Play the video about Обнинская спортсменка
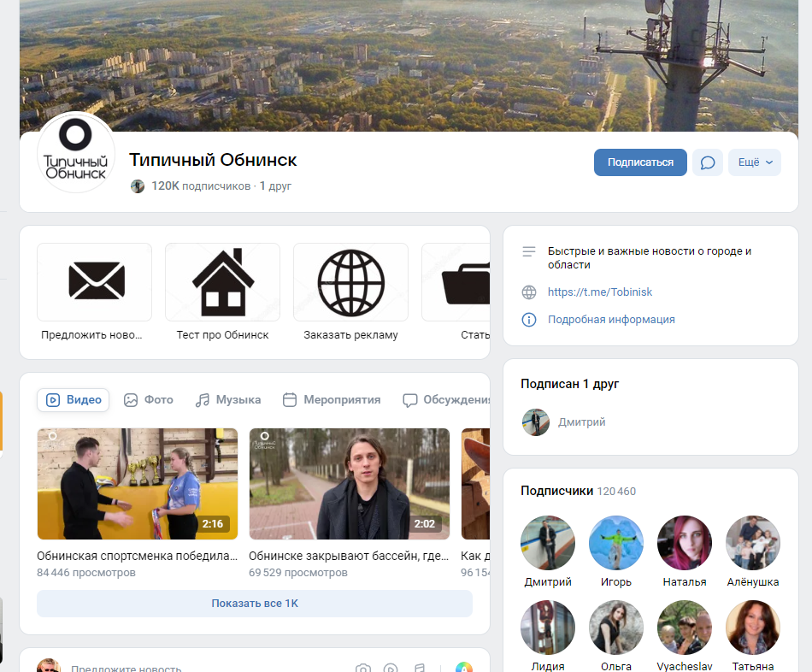This screenshot has height=672, width=812. pos(138,484)
